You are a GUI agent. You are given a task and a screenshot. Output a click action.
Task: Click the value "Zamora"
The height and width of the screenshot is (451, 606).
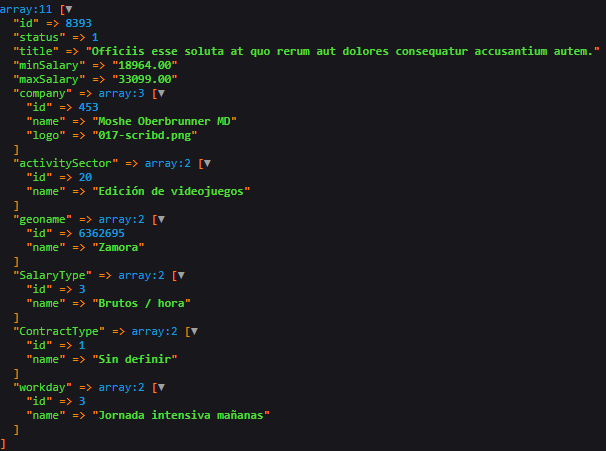point(118,247)
